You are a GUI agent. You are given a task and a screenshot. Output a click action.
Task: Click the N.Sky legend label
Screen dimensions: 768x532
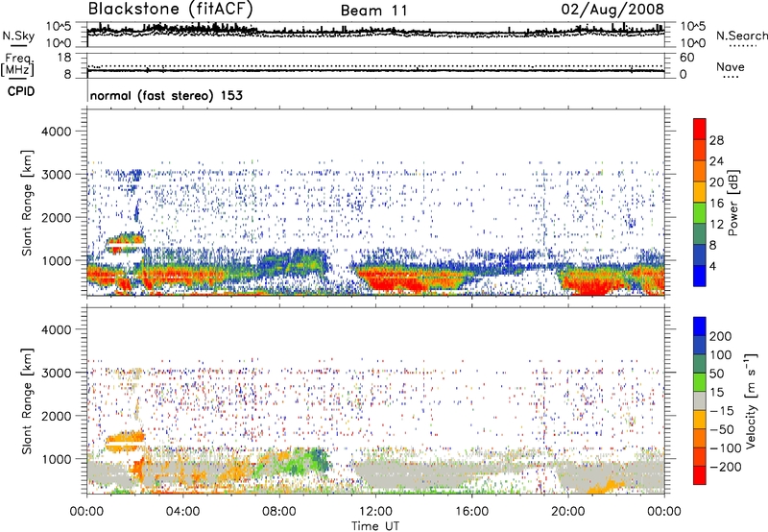click(x=18, y=36)
